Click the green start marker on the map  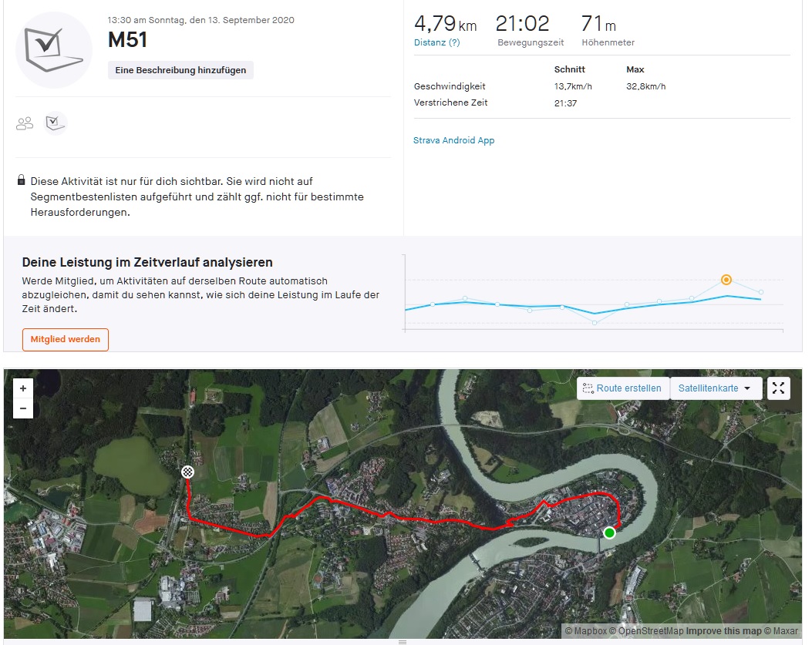coord(609,532)
